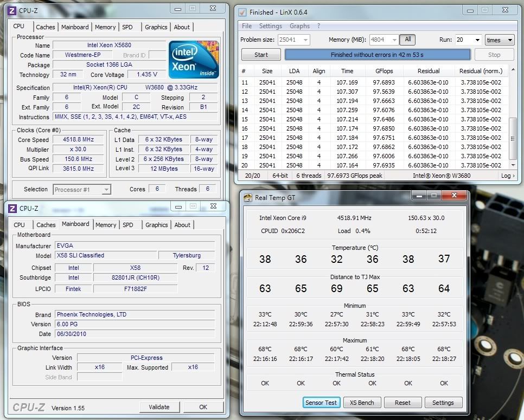Click the OK button in CPU-Z
The width and height of the screenshot is (524, 420).
(x=203, y=407)
